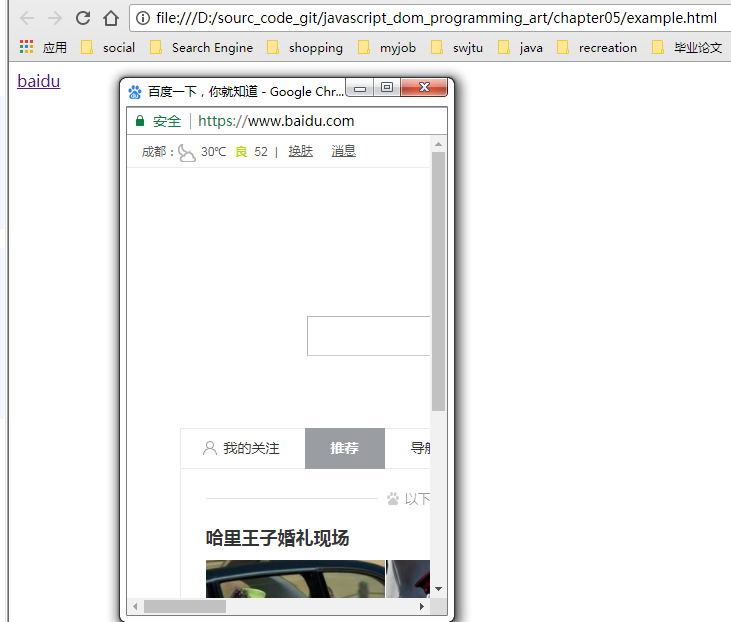Open the myjob bookmark folder
The height and width of the screenshot is (622, 731).
[386, 48]
